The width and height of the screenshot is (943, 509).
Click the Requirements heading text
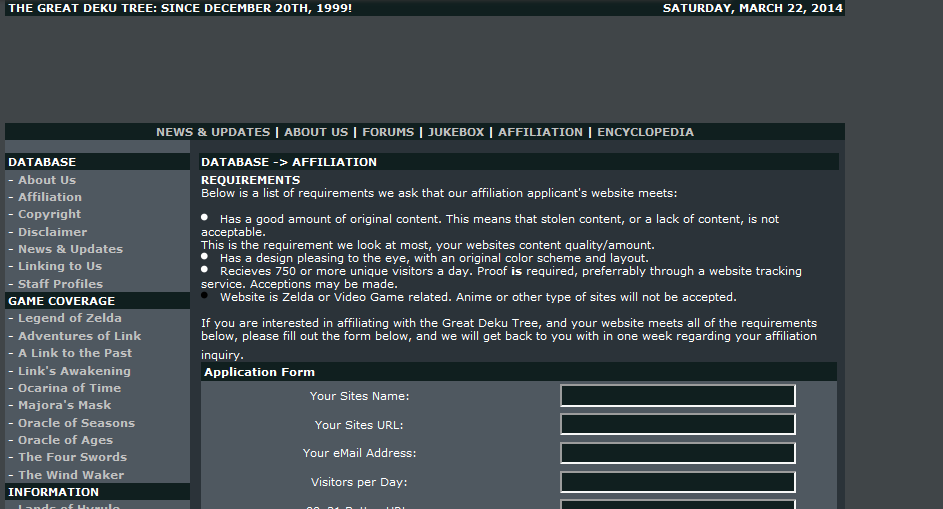click(250, 180)
